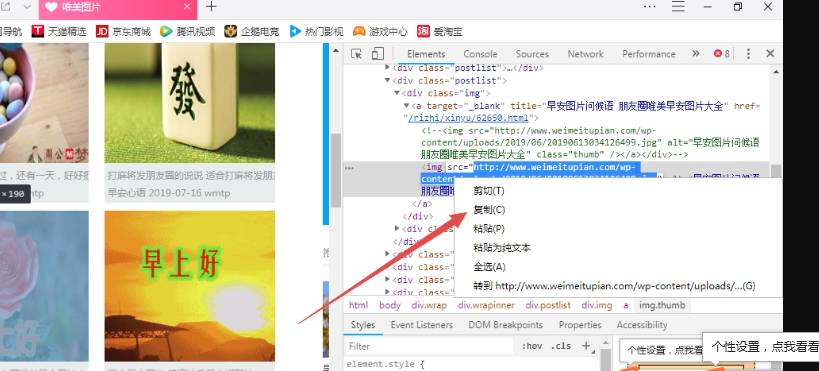
Task: Add new style rule plus icon
Action: (586, 345)
